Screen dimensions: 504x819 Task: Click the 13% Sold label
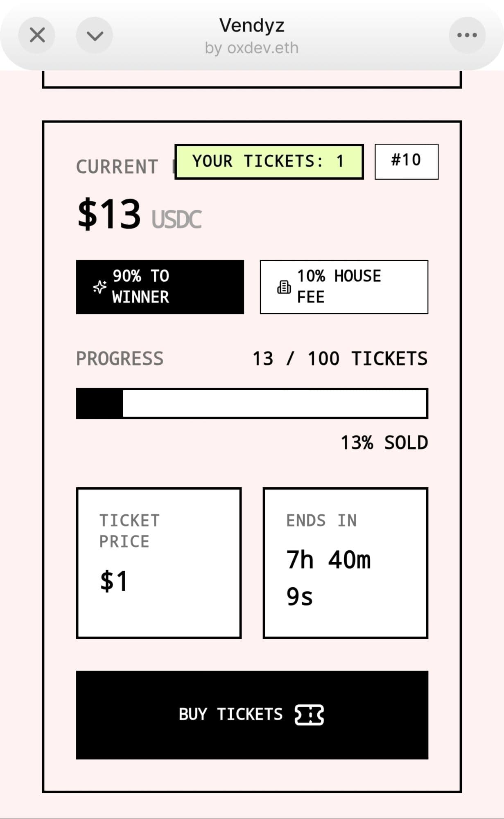tap(384, 443)
